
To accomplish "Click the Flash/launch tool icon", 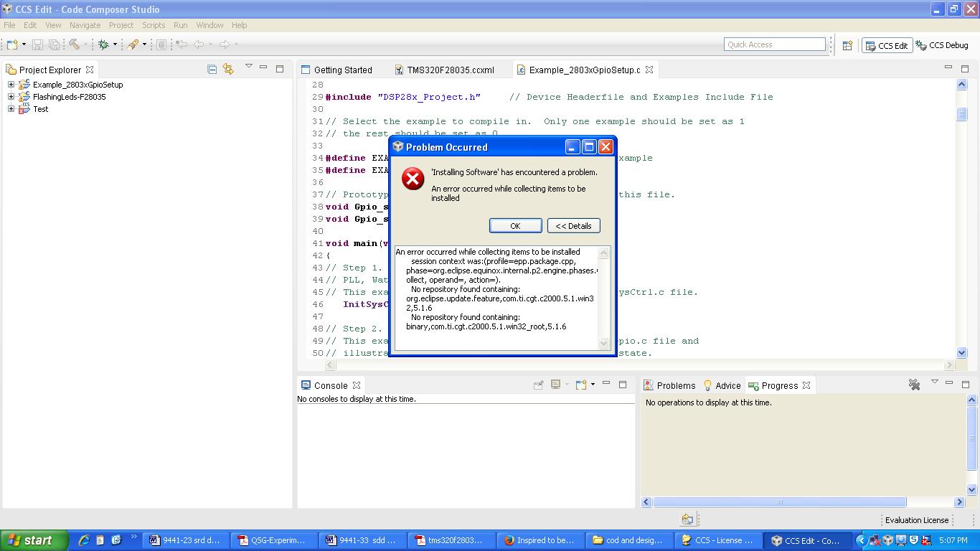I will (133, 44).
